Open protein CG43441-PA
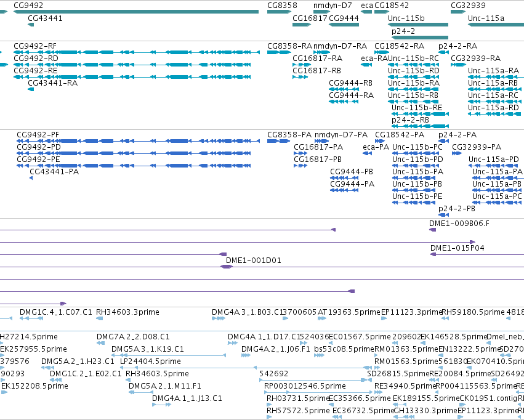The height and width of the screenshot is (420, 524). (54, 172)
